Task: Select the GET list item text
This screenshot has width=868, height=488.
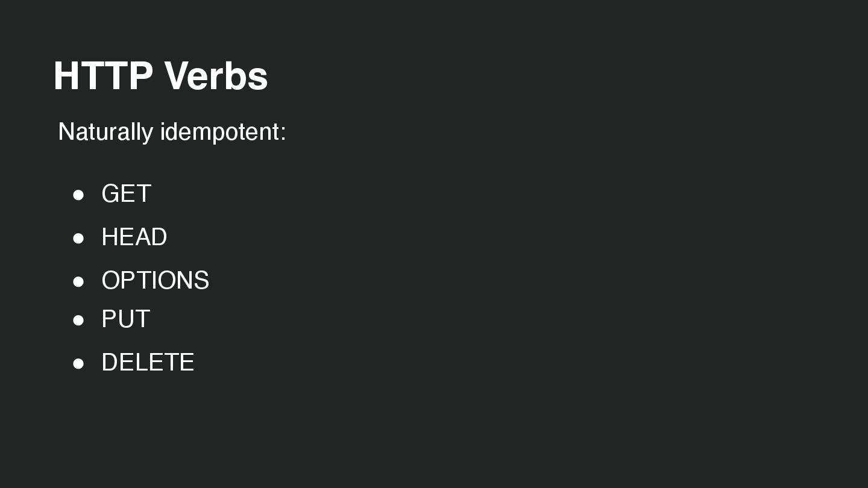Action: [126, 194]
